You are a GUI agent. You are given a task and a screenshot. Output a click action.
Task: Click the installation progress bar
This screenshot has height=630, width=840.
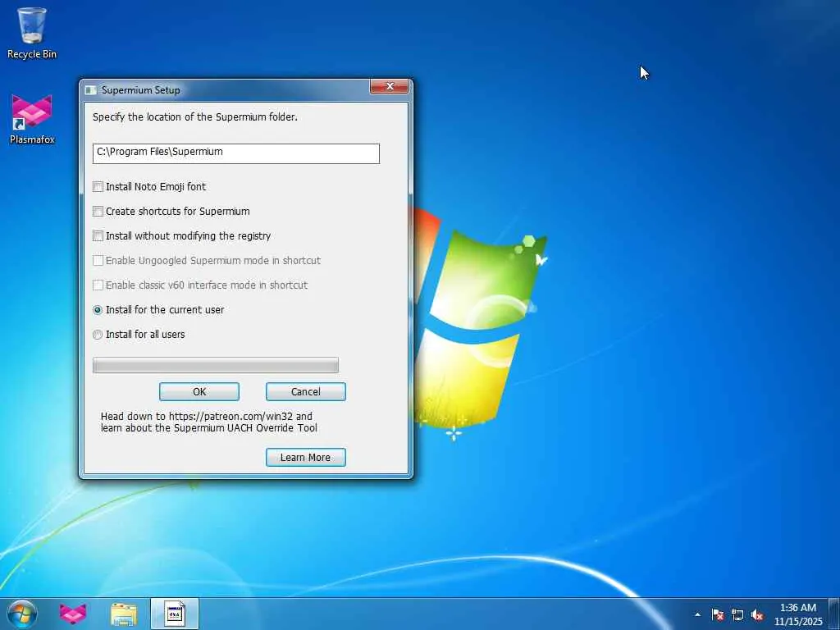pyautogui.click(x=216, y=365)
